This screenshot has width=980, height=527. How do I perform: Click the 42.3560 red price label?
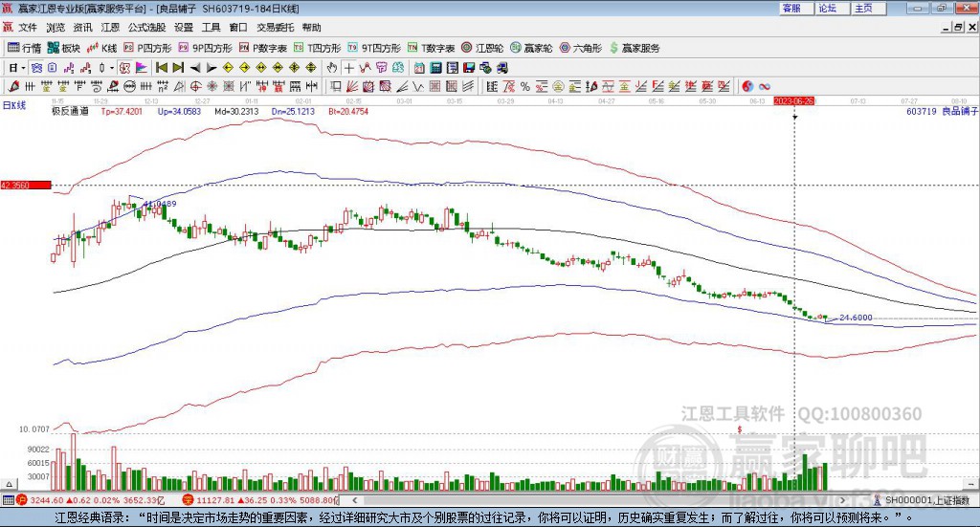tap(26, 185)
